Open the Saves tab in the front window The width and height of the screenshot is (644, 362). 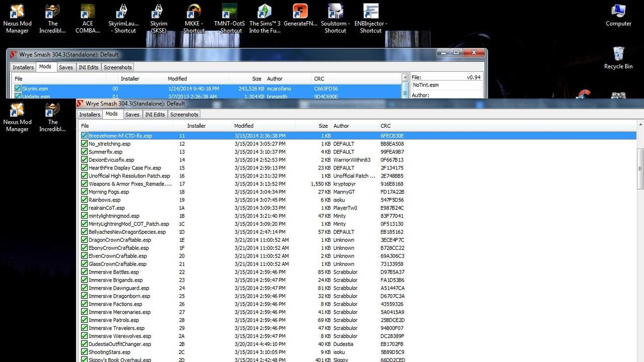132,115
